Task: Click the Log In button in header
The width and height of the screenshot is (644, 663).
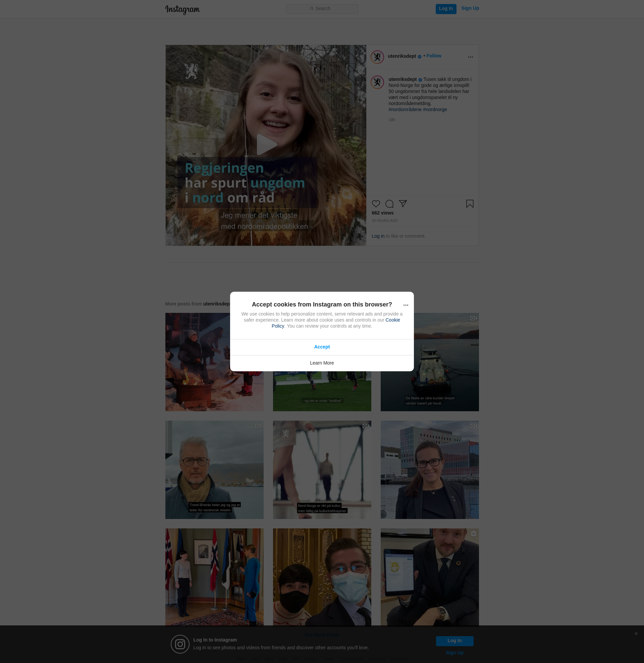Action: coord(445,9)
